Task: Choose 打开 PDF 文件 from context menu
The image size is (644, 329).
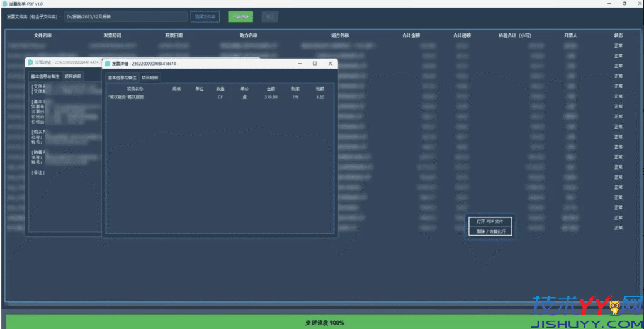Action: tap(490, 222)
